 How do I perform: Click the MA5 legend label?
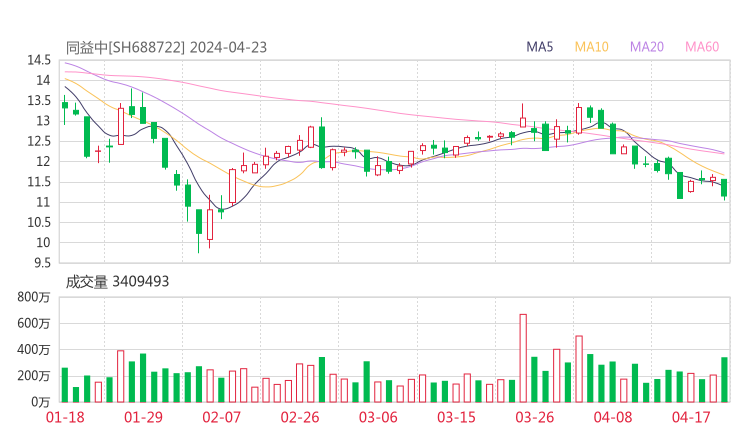point(539,47)
